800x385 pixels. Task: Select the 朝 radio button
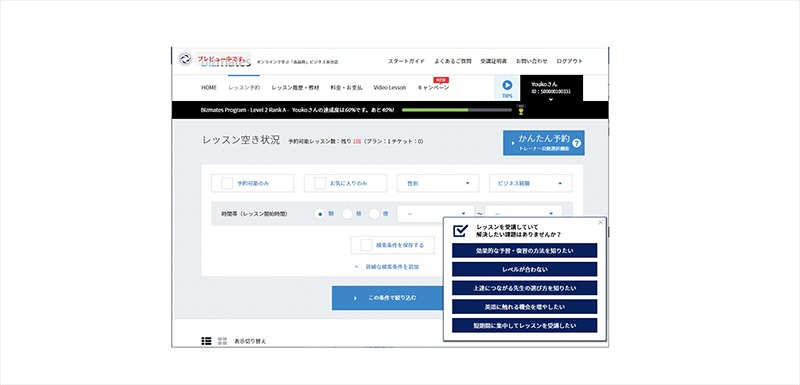point(320,214)
